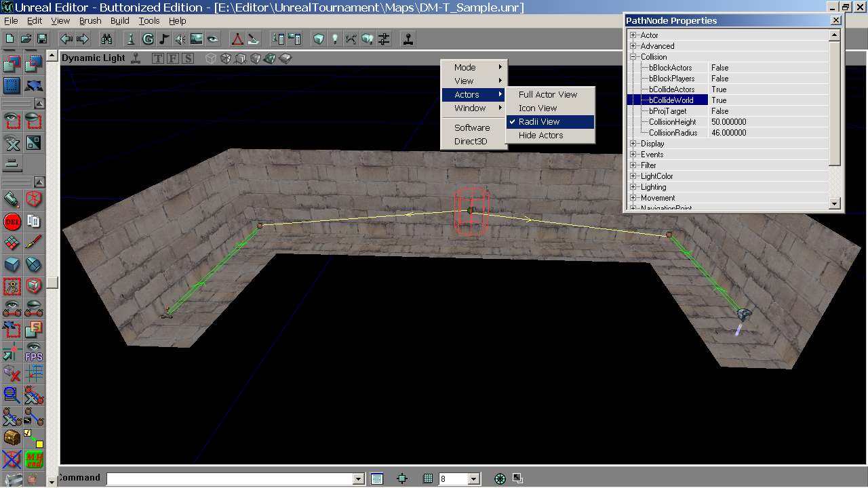Click the Save floppy disk icon

tap(42, 39)
